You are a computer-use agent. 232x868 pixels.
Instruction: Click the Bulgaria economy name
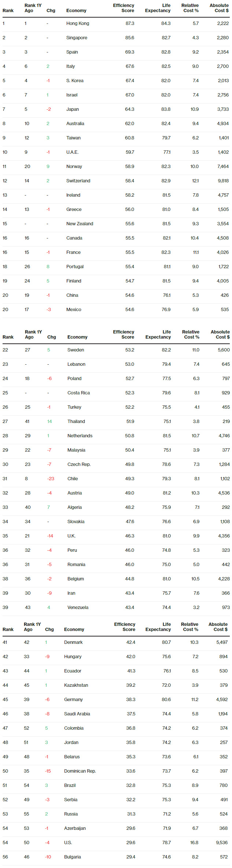pos(73,857)
